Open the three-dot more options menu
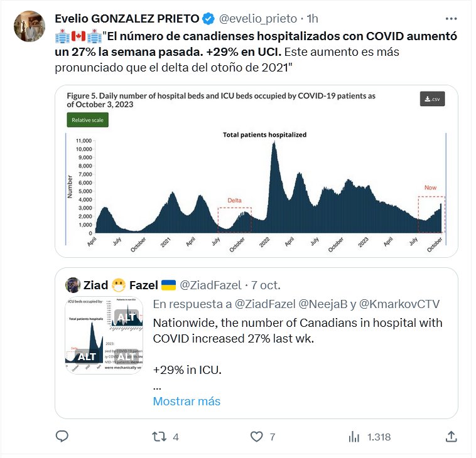This screenshot has height=458, width=476. 451,19
